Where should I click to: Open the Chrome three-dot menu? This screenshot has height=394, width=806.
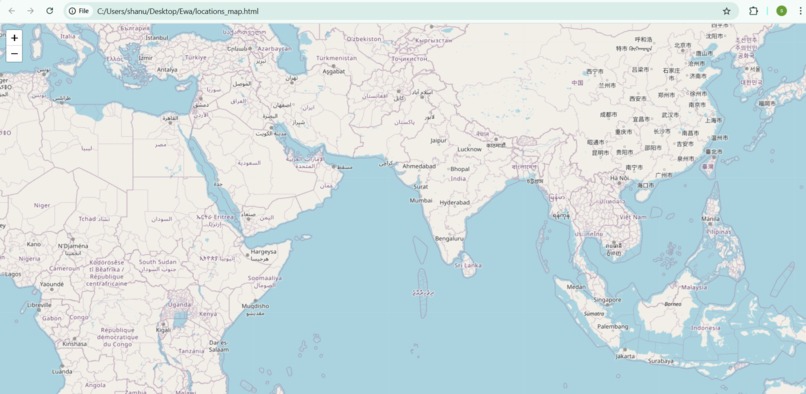[x=800, y=11]
